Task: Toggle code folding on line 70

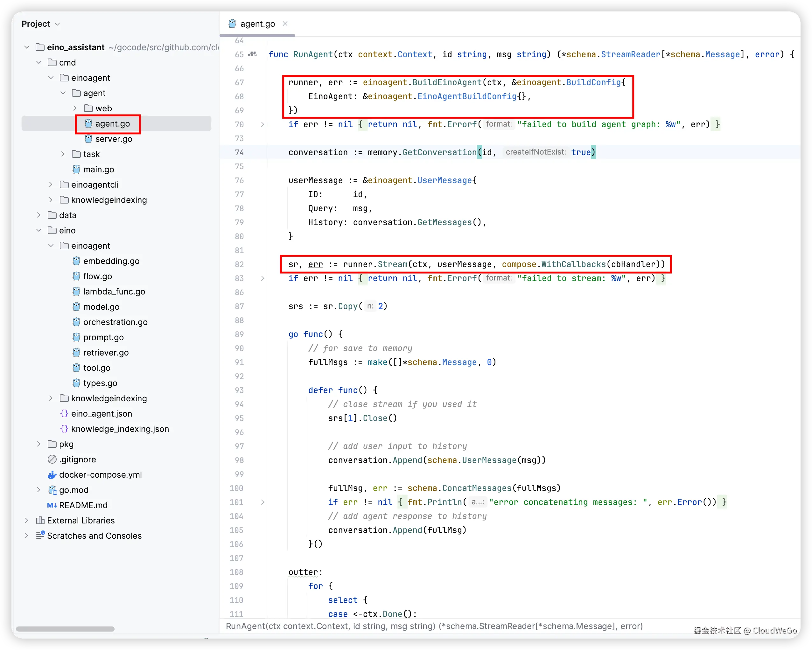Action: pos(262,124)
